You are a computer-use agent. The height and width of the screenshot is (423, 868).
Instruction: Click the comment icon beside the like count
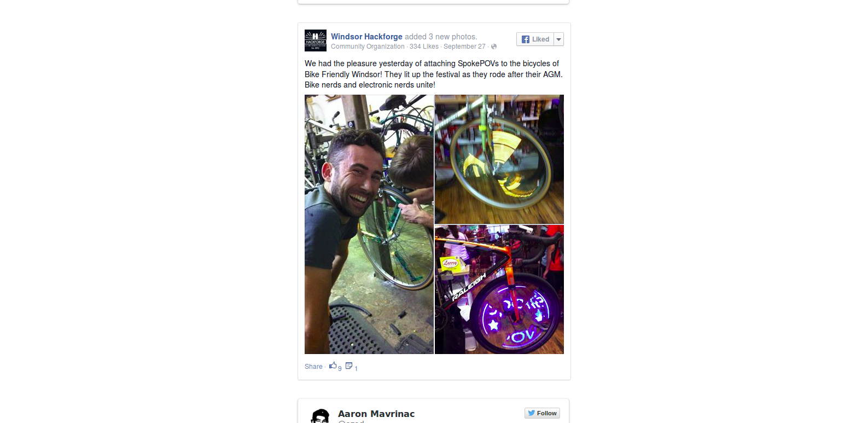(x=349, y=366)
